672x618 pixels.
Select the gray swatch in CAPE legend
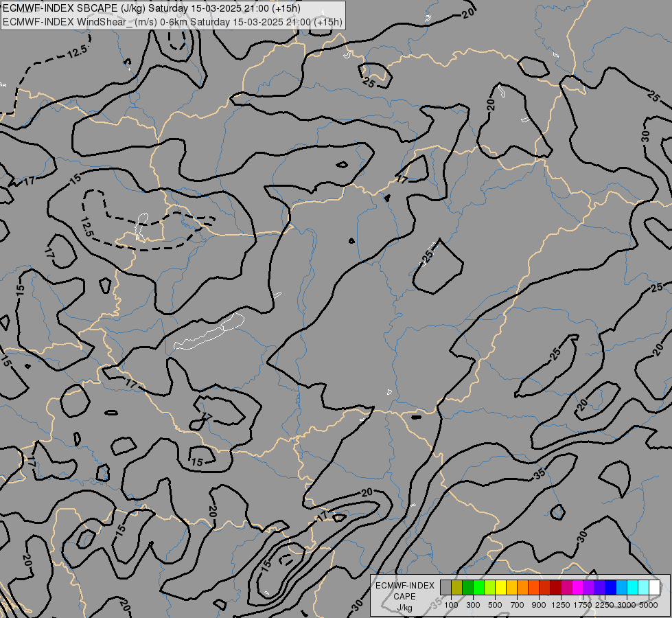(445, 587)
